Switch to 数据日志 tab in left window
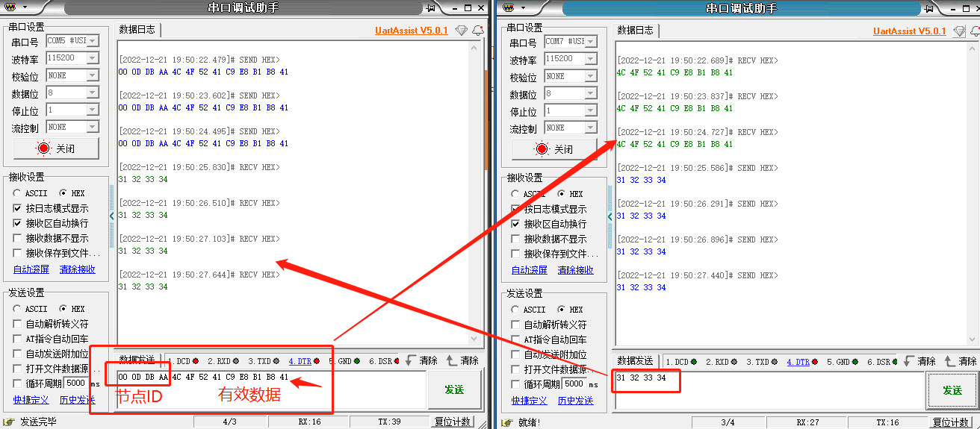This screenshot has height=429, width=980. [137, 30]
